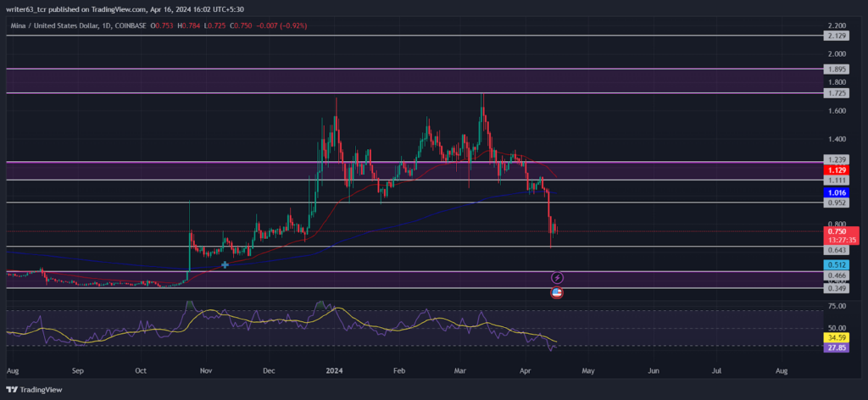
Task: Click the TradingView logo
Action: pos(34,390)
